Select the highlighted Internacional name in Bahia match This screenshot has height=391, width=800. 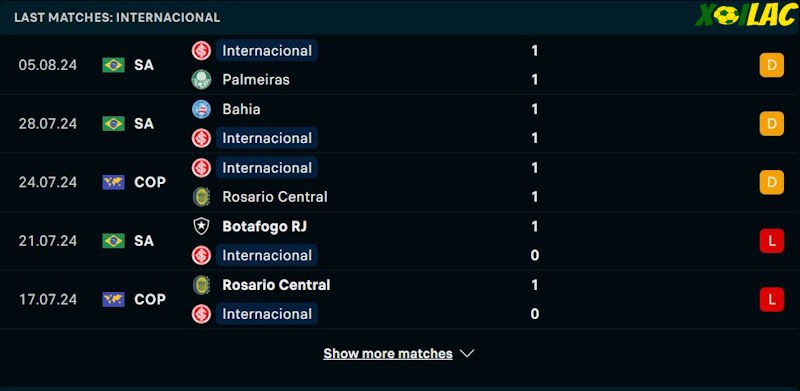pyautogui.click(x=267, y=138)
